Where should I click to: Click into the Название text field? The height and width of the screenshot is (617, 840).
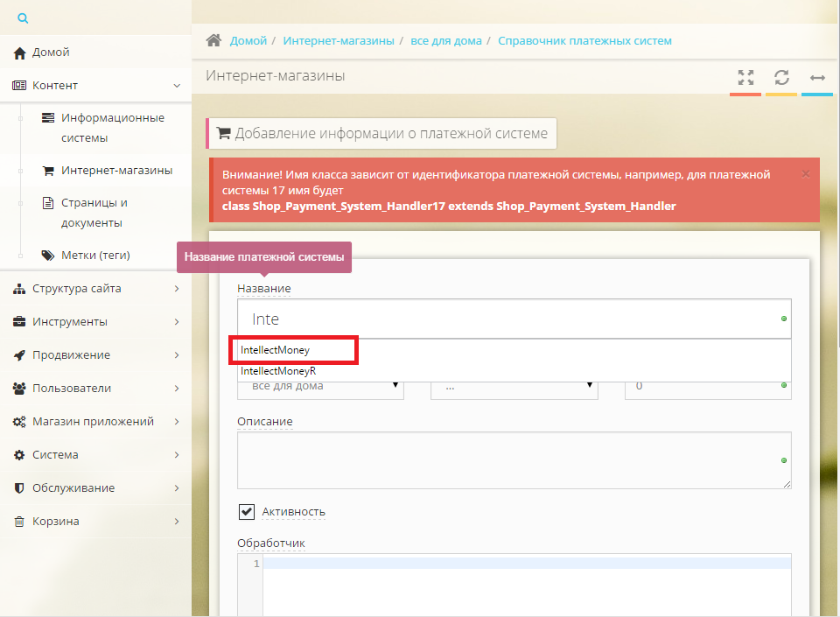[507, 319]
